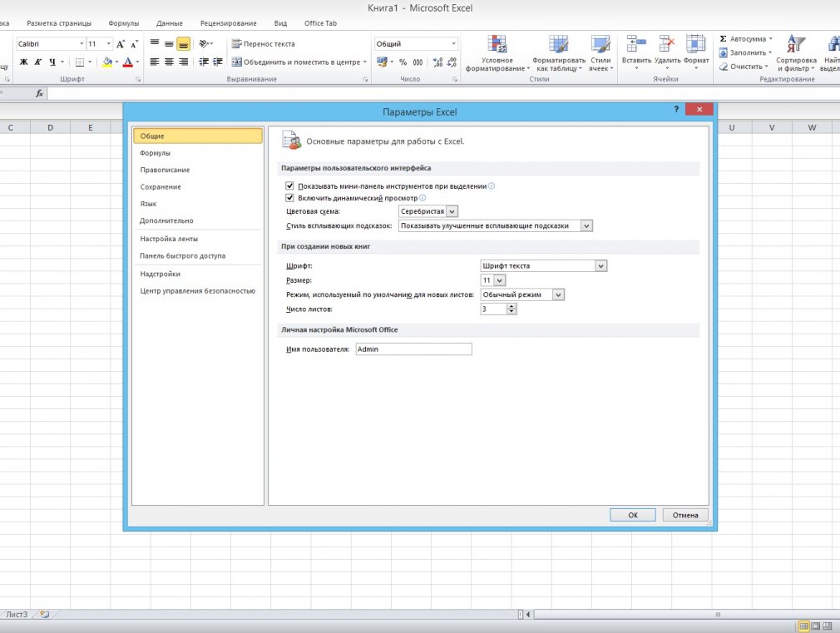
Task: Click the fx insert function button
Action: tap(39, 93)
